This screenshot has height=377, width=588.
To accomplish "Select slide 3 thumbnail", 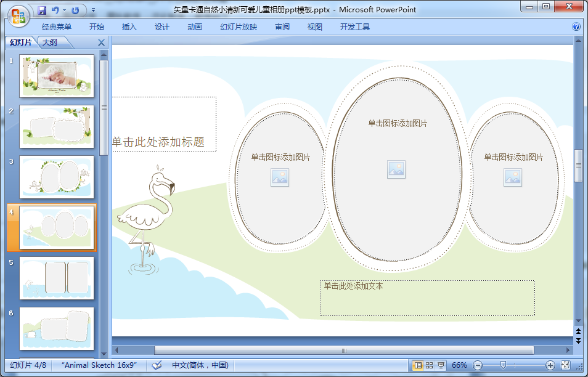I will pos(57,177).
